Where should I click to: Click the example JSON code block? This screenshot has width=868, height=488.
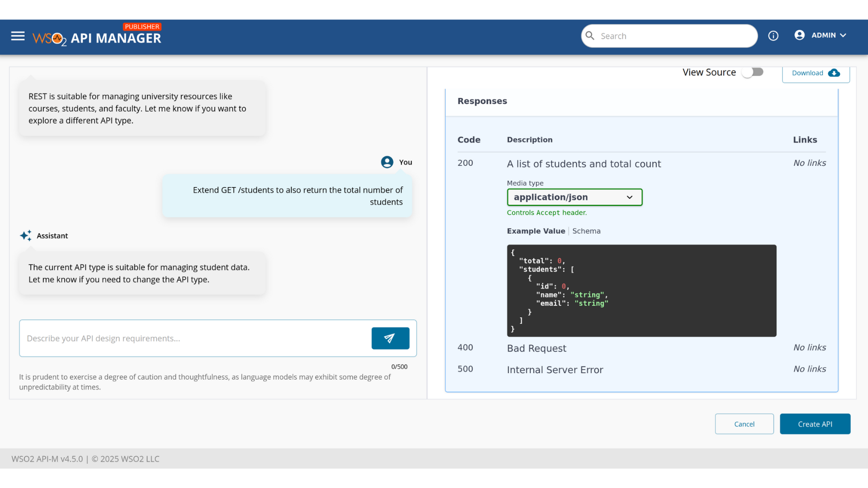(x=641, y=291)
